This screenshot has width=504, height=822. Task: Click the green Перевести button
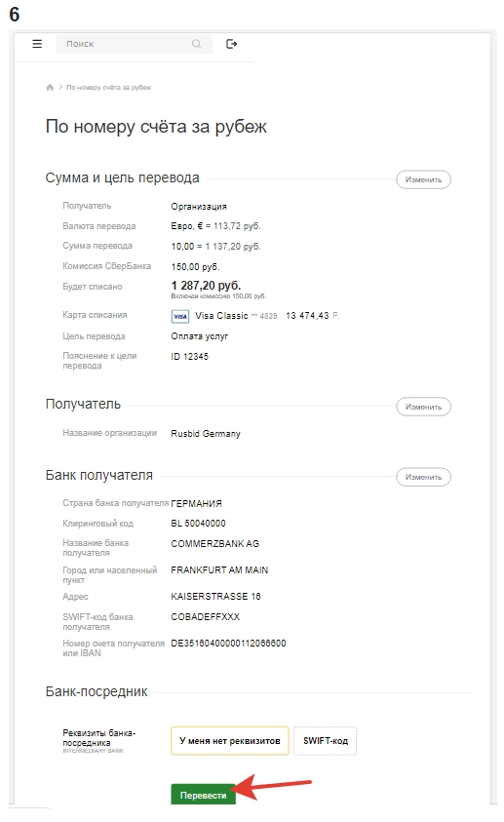[x=204, y=795]
